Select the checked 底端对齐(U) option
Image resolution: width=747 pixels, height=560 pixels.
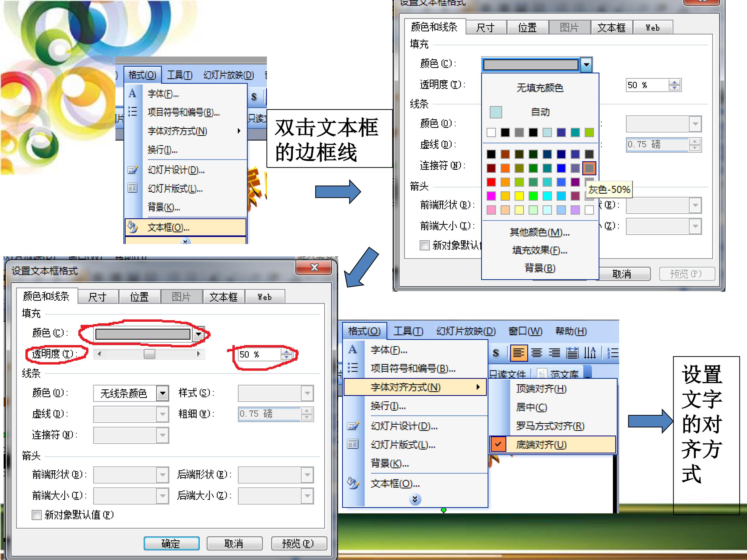click(x=552, y=445)
